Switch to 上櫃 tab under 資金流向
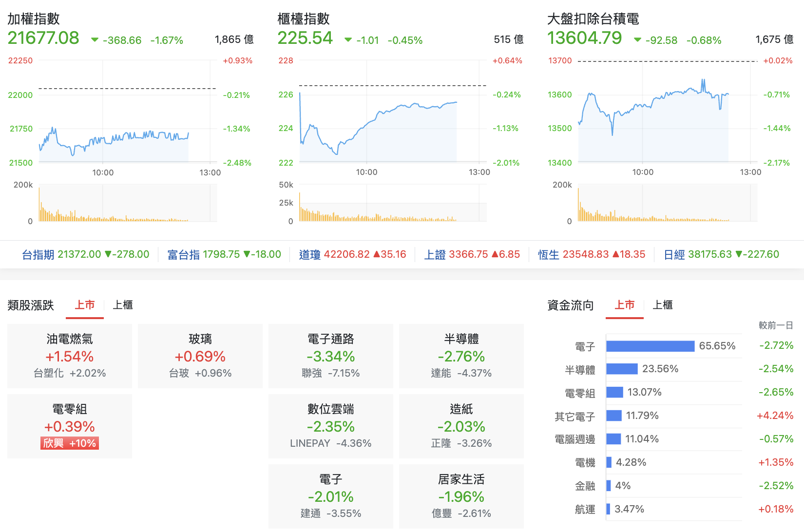This screenshot has height=532, width=804. (663, 305)
